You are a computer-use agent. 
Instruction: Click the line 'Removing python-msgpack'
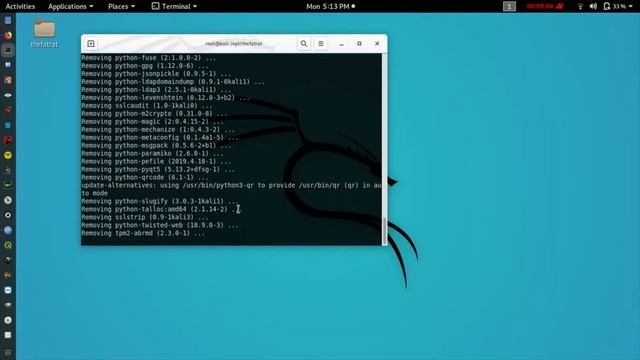pos(156,145)
